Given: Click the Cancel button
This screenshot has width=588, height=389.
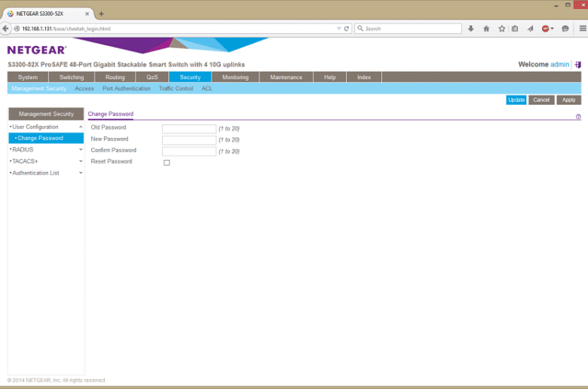Looking at the screenshot, I should 541,100.
